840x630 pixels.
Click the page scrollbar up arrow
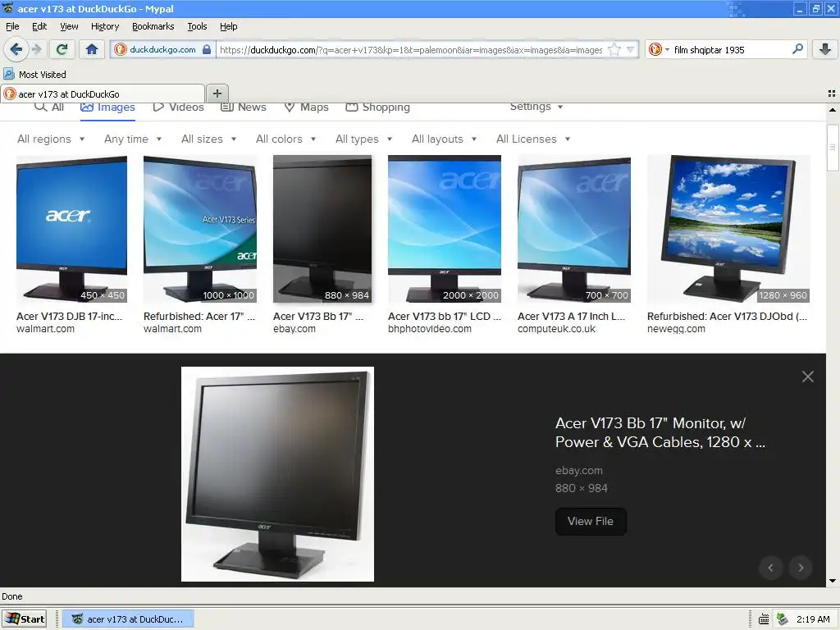833,110
